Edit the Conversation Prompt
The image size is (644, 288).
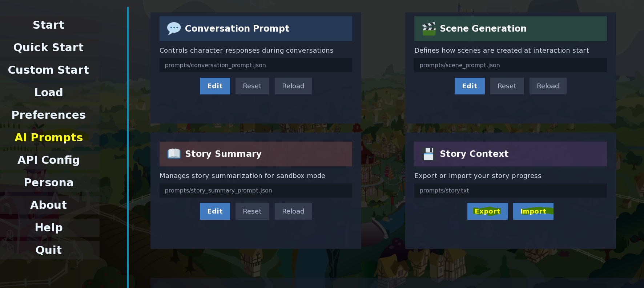tap(215, 86)
